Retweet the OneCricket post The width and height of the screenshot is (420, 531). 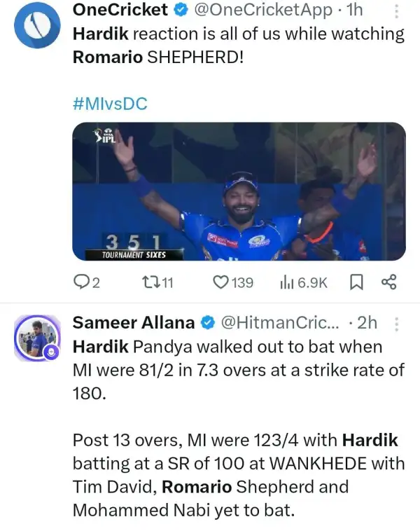pos(157,282)
